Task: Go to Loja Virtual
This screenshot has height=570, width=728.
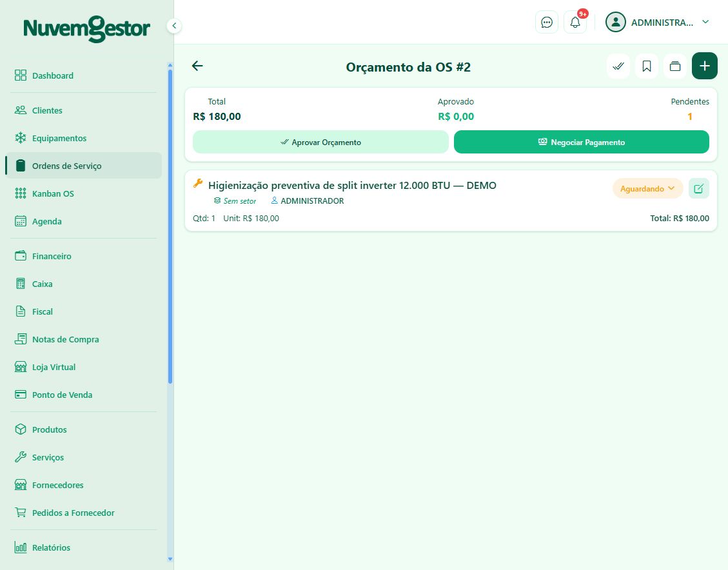Action: pyautogui.click(x=84, y=367)
